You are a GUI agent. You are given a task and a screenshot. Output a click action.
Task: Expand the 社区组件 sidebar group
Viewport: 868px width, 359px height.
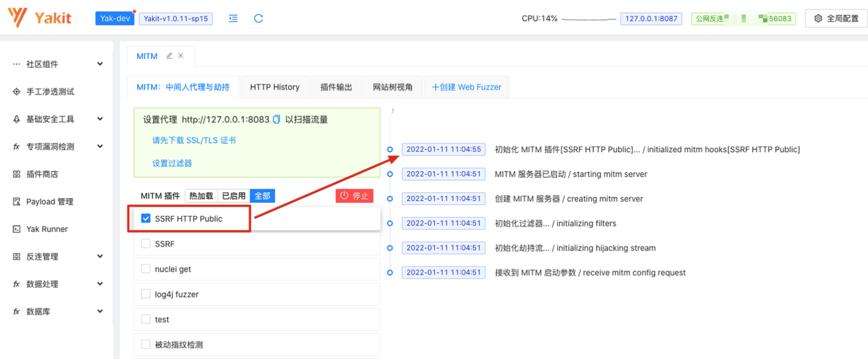tap(100, 64)
